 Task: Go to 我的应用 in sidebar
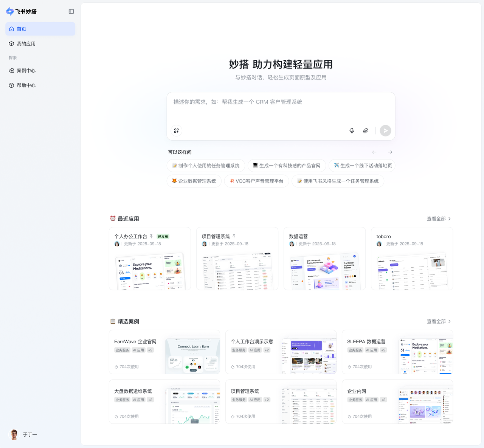[x=26, y=44]
